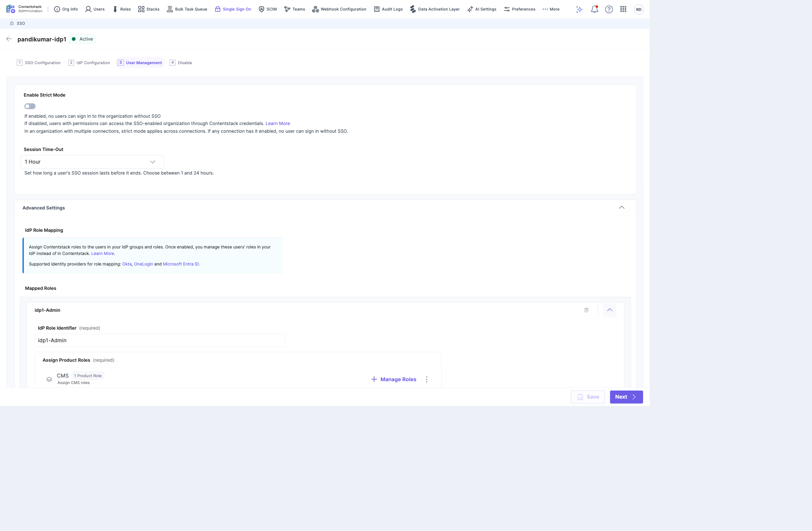Screen dimensions: 812x531
Task: Switch to SSO Configuration step
Action: pyautogui.click(x=39, y=63)
